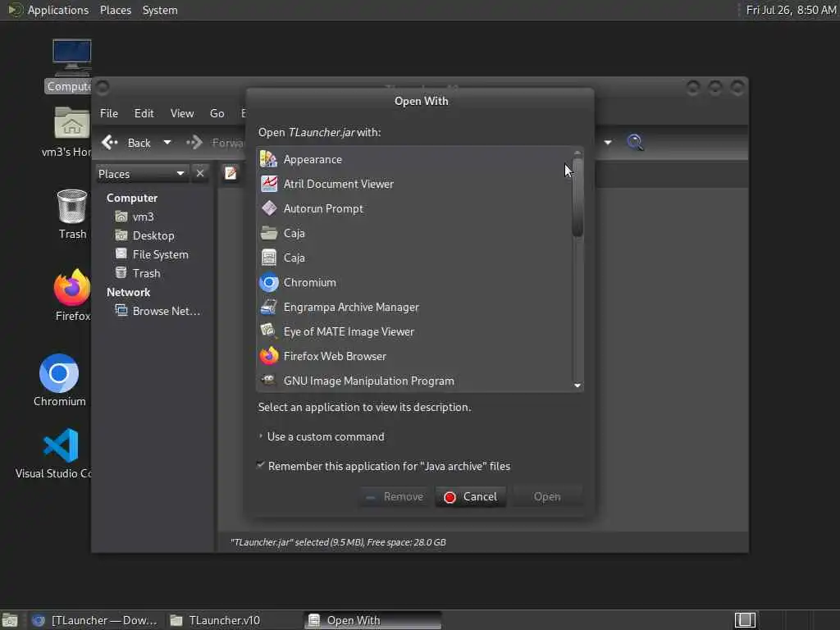Open the Go menu in Caja
840x630 pixels.
pos(217,113)
